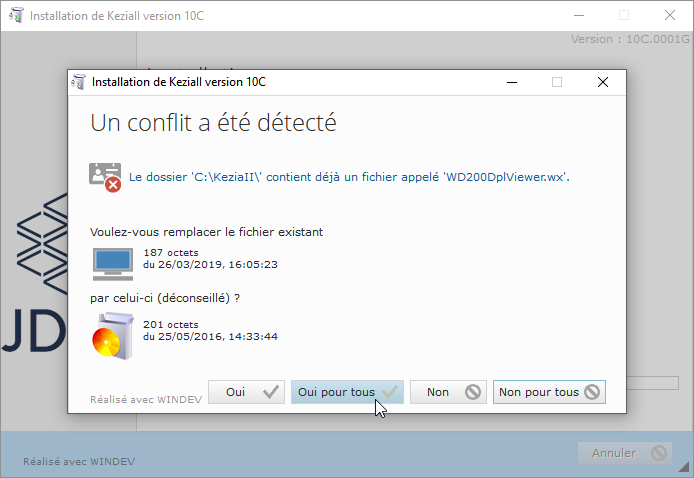Click the installation disc package icon
The height and width of the screenshot is (478, 694).
click(111, 335)
